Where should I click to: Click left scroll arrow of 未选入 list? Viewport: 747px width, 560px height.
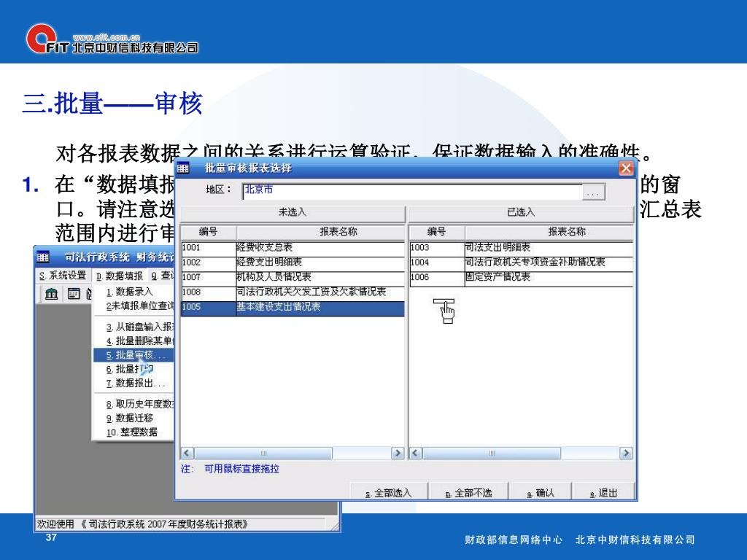click(187, 454)
